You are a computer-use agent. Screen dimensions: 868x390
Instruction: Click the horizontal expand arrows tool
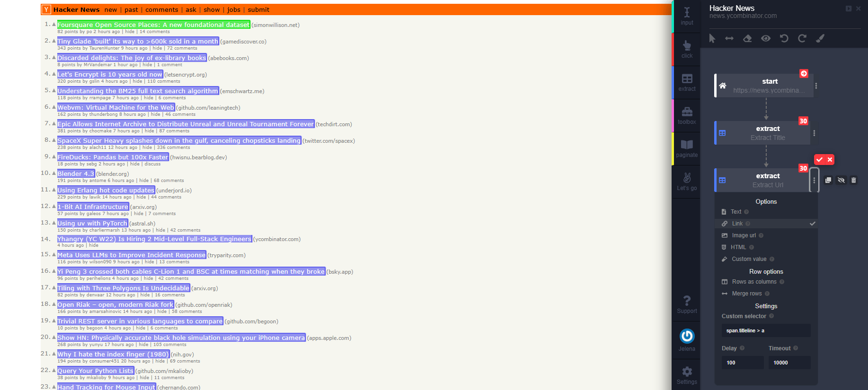click(729, 38)
